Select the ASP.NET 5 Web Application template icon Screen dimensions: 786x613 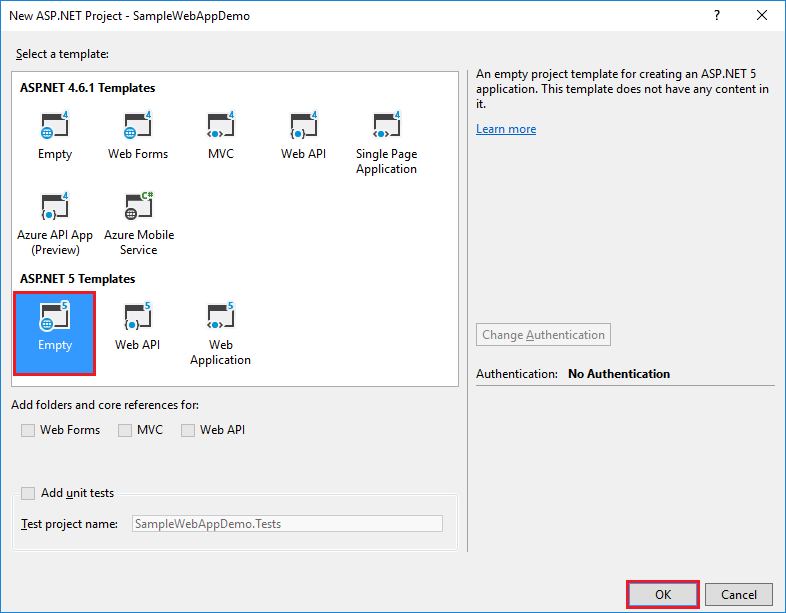point(221,316)
